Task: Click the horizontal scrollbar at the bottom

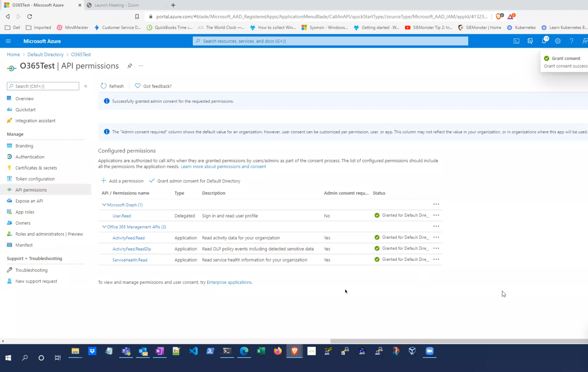Action: [459, 341]
